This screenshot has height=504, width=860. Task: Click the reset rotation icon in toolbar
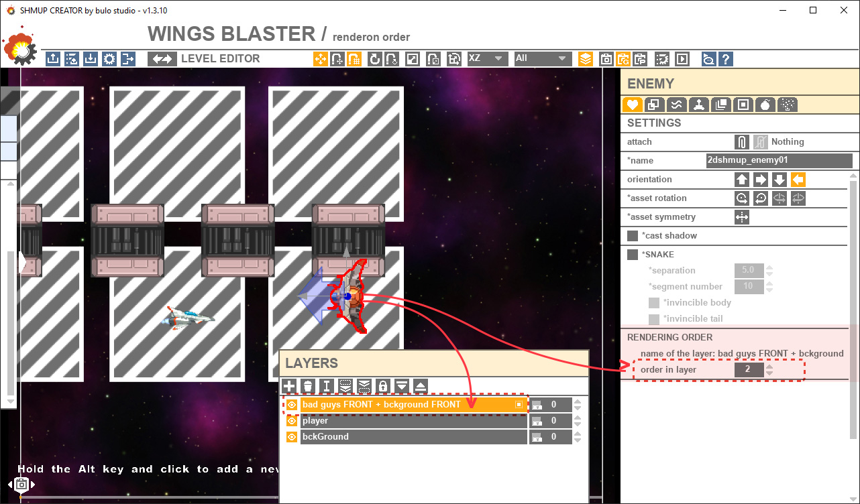(x=374, y=59)
